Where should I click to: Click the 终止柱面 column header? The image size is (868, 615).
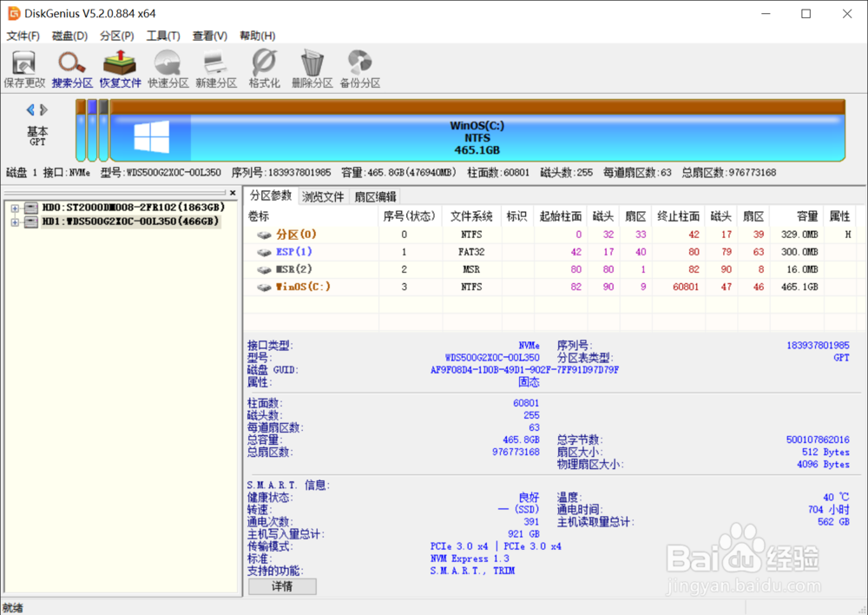point(678,216)
